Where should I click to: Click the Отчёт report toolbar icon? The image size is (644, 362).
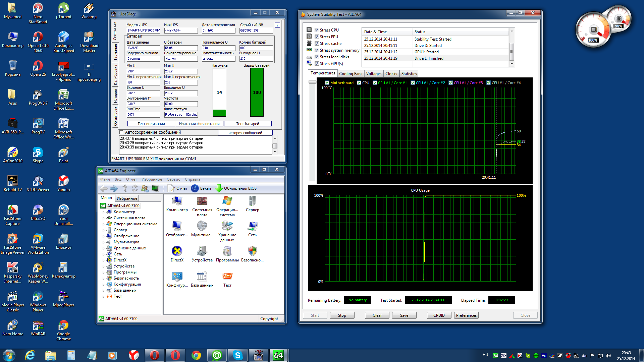point(171,188)
